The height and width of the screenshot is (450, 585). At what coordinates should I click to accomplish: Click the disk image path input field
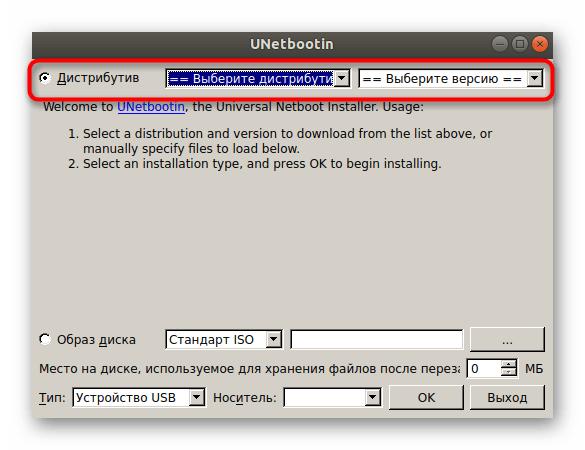377,340
